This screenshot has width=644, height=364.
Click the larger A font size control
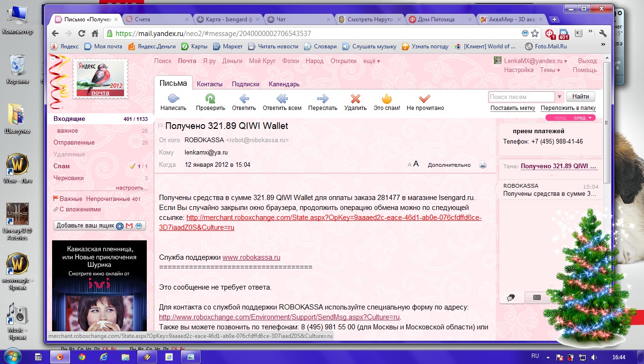416,164
